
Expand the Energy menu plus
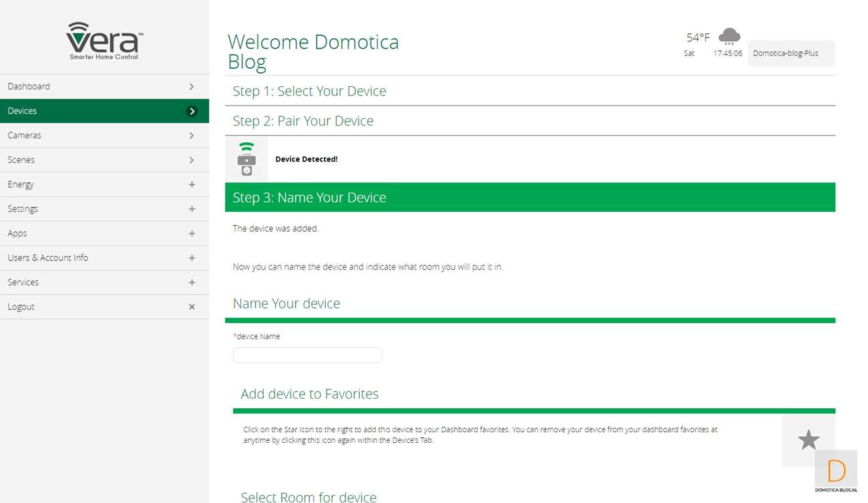click(x=192, y=184)
